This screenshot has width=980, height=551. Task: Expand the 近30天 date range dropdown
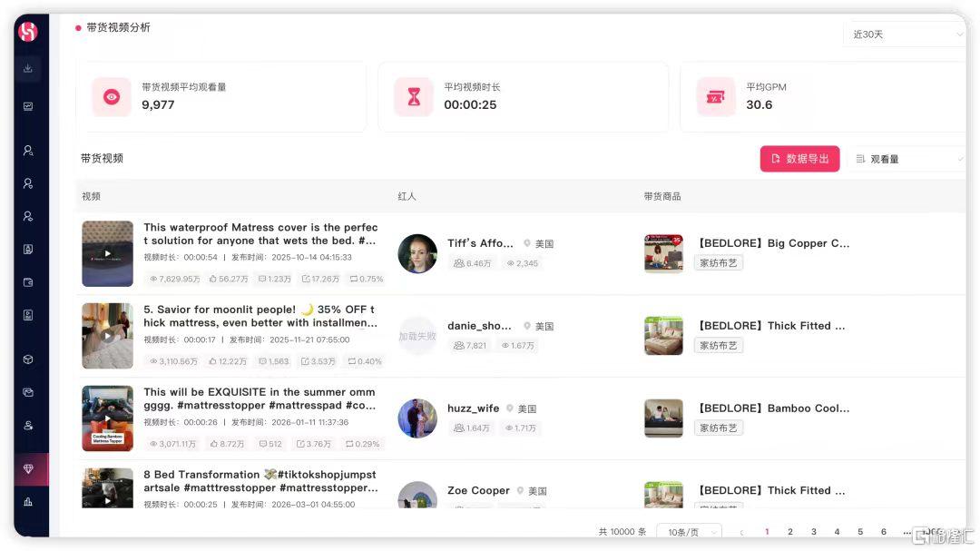[905, 34]
